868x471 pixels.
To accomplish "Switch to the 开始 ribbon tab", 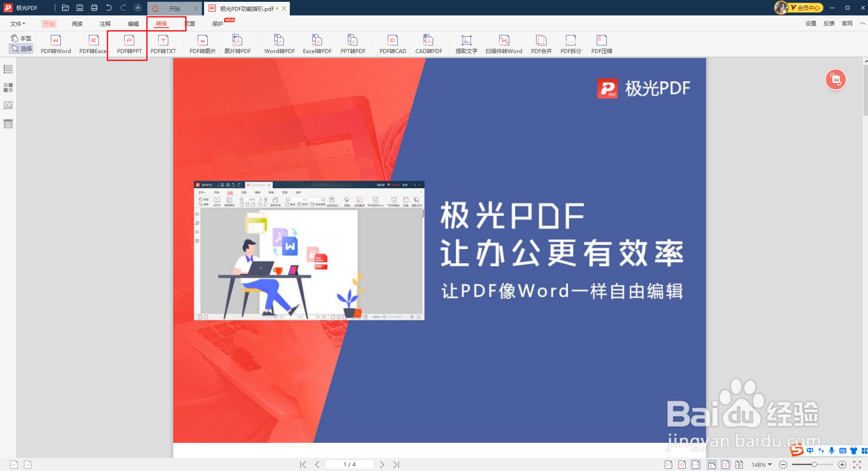I will tap(49, 24).
